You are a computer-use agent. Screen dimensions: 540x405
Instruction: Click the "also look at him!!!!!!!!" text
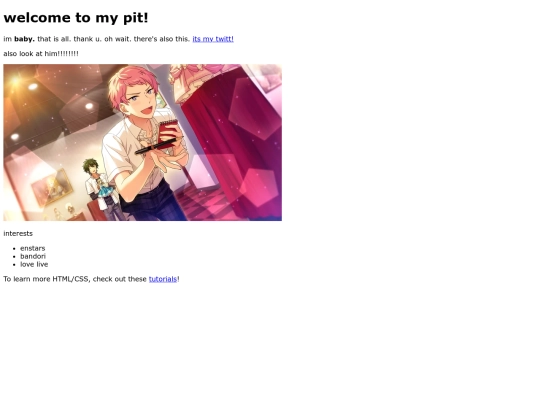(x=41, y=54)
